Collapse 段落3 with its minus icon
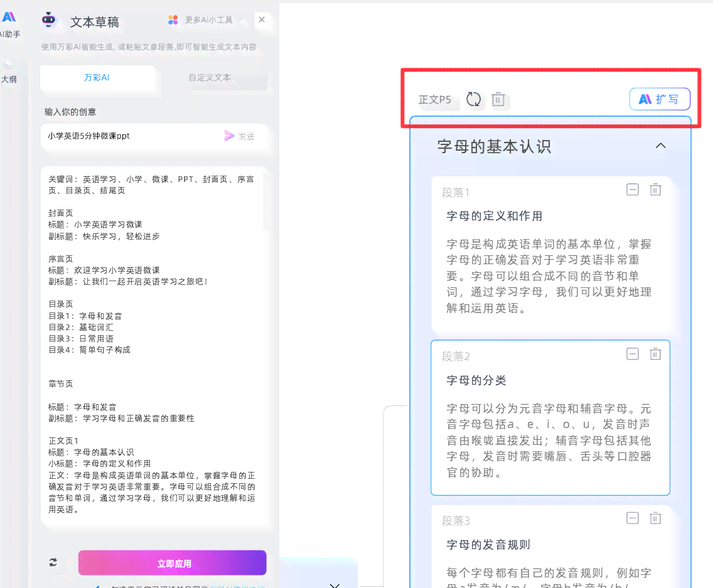The width and height of the screenshot is (713, 588). tap(633, 518)
